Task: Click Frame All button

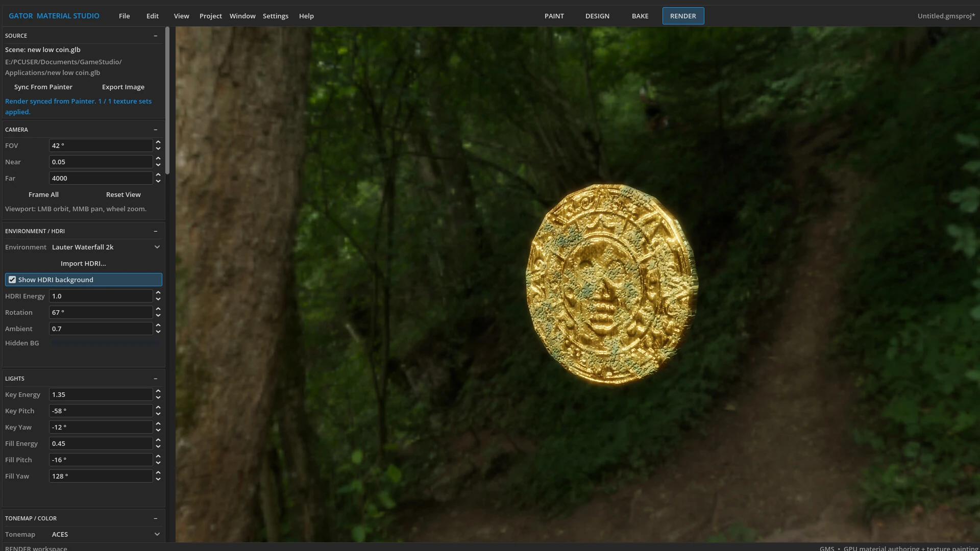Action: 43,195
